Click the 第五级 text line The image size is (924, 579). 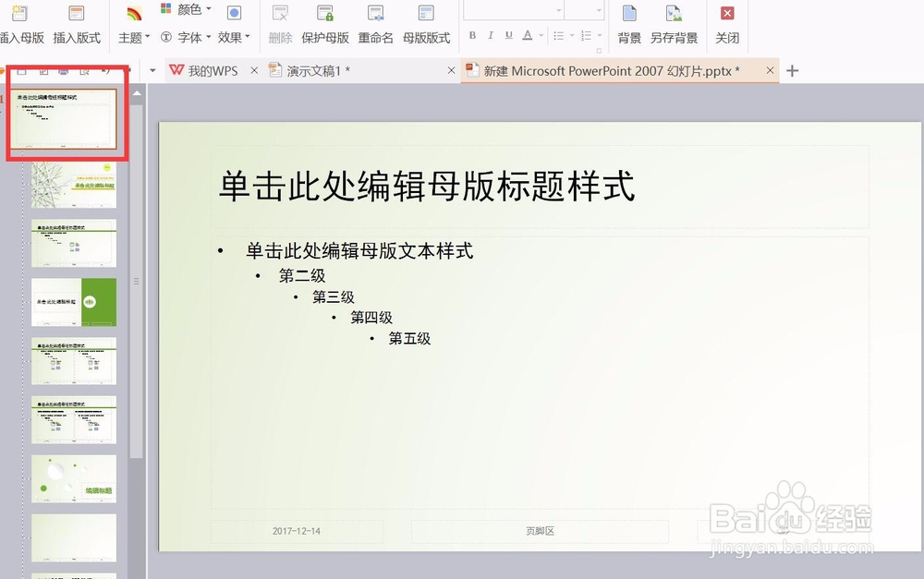point(409,339)
